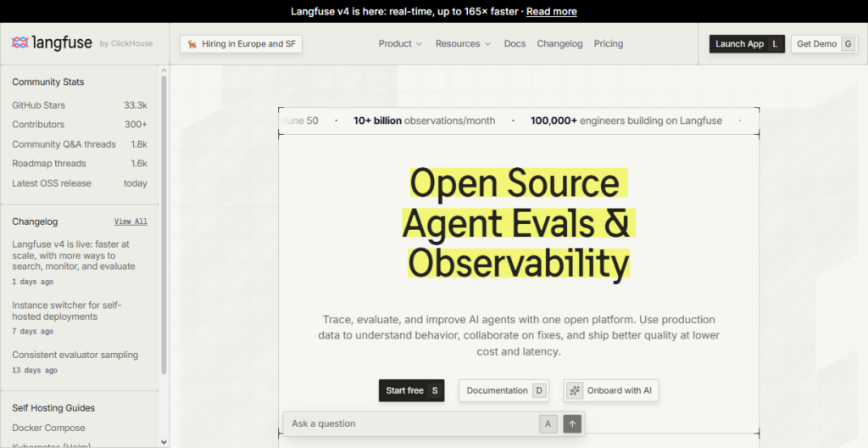Click the A shortcut key badge in the ask box
The image size is (868, 448).
[548, 423]
